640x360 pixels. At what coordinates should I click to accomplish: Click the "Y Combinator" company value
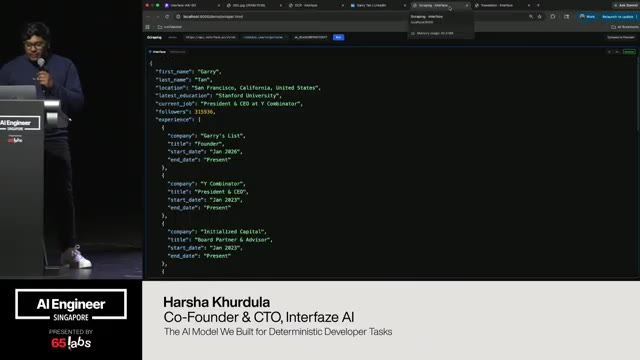click(x=223, y=184)
